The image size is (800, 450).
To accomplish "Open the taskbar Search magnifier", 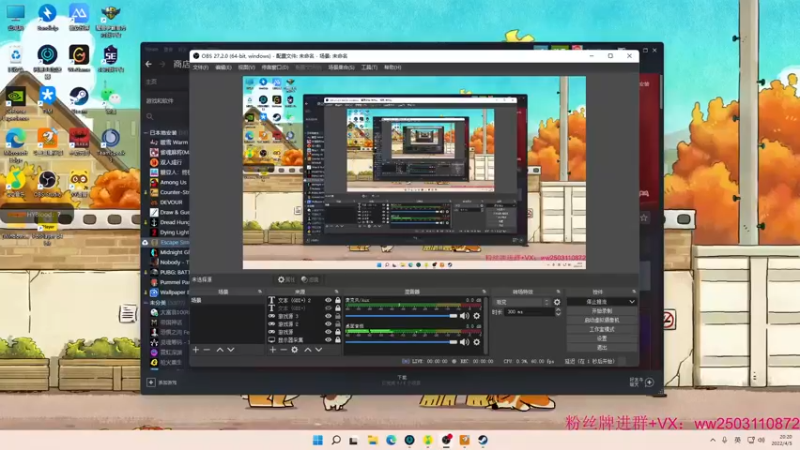I will 336,440.
